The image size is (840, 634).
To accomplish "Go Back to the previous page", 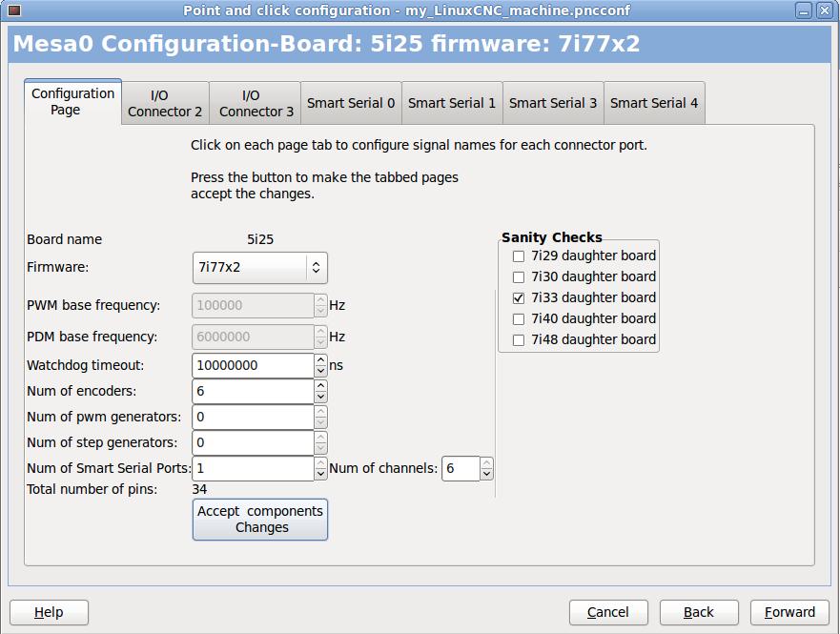I will 699,612.
